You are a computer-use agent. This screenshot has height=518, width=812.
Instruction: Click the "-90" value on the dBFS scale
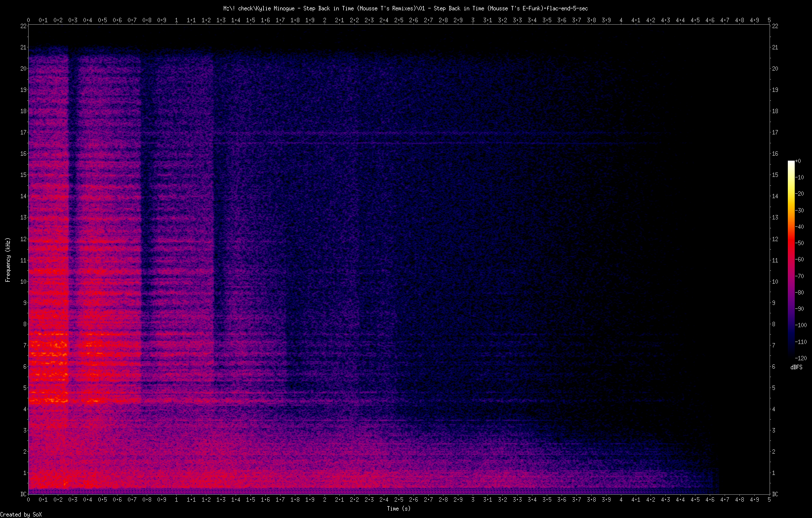[800, 309]
